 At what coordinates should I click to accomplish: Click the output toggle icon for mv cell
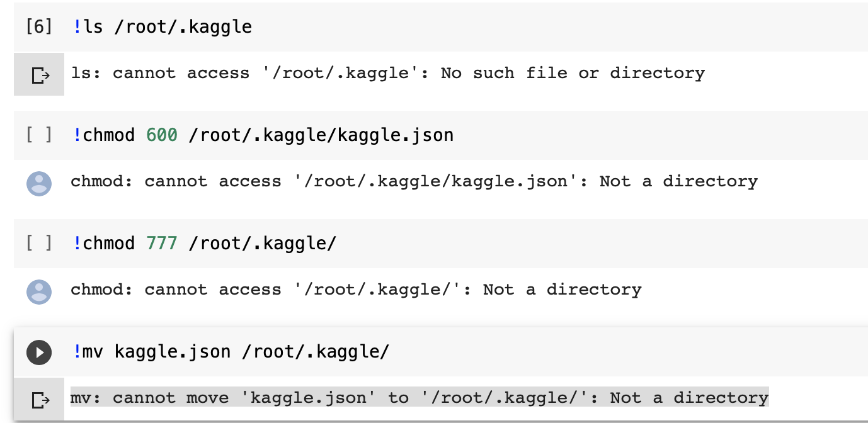[39, 399]
